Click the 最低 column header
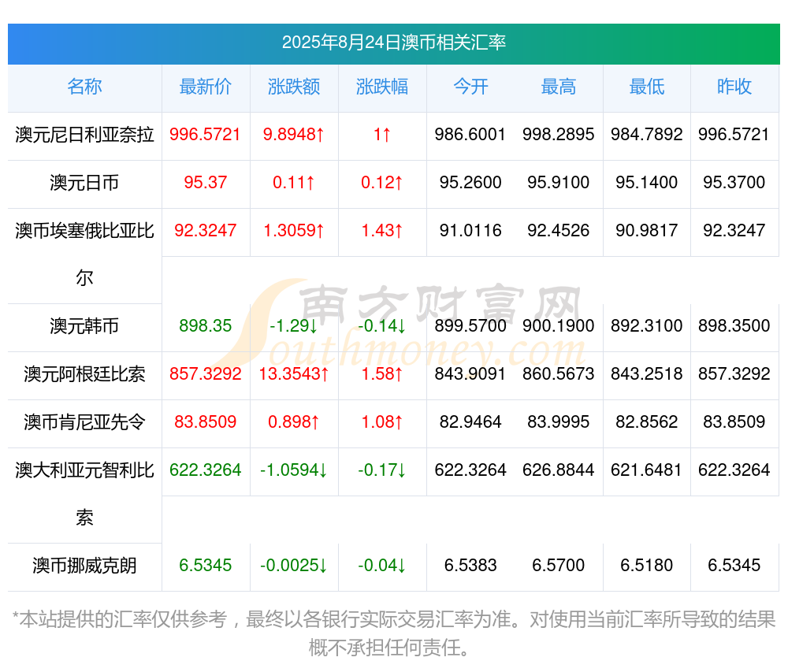Image resolution: width=788 pixels, height=672 pixels. click(647, 87)
